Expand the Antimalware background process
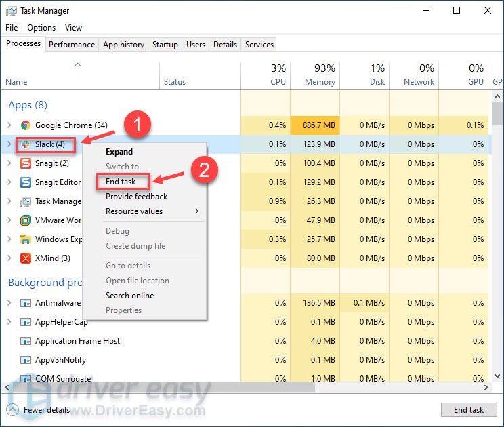This screenshot has height=427, width=504. click(9, 302)
